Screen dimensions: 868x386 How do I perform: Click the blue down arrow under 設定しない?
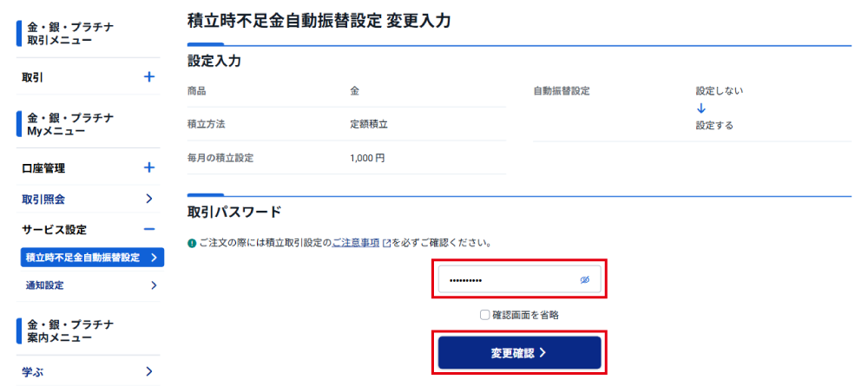(x=701, y=108)
